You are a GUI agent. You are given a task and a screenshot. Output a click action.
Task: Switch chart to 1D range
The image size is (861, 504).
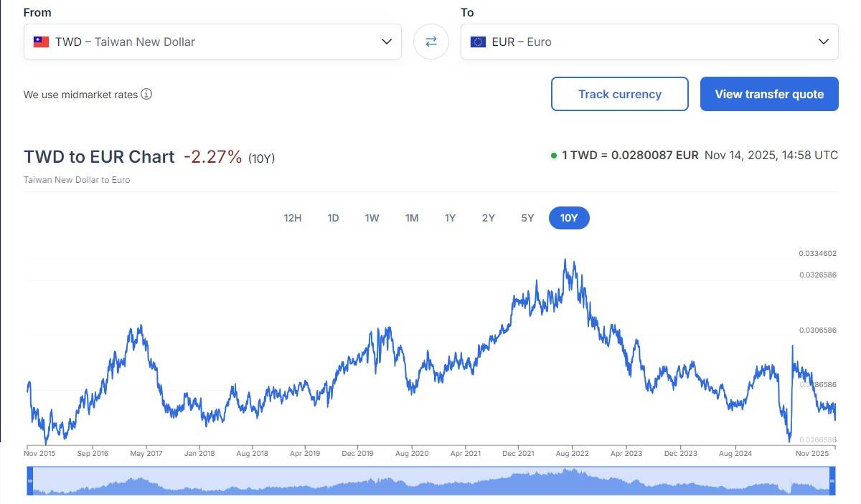[x=333, y=218]
